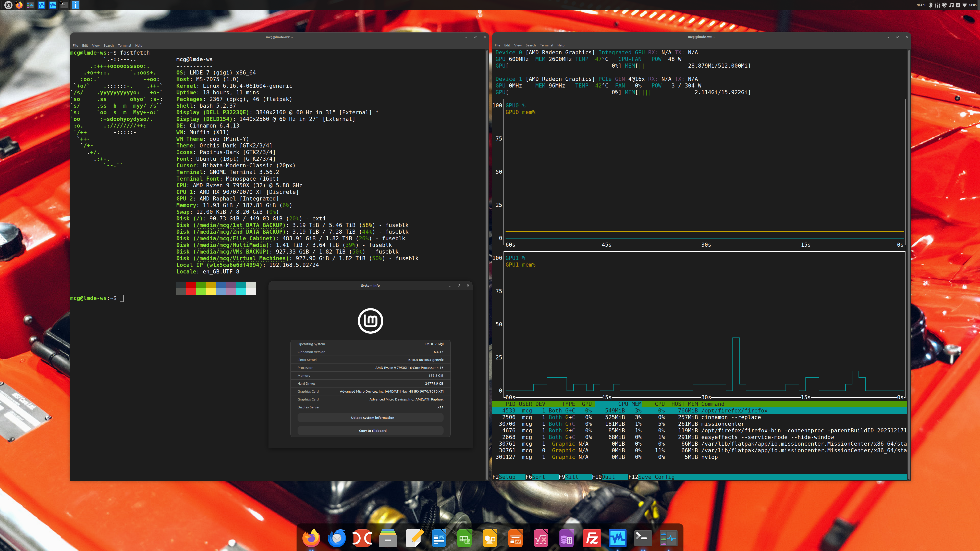Open View menu in left terminal
The image size is (980, 551).
(95, 45)
